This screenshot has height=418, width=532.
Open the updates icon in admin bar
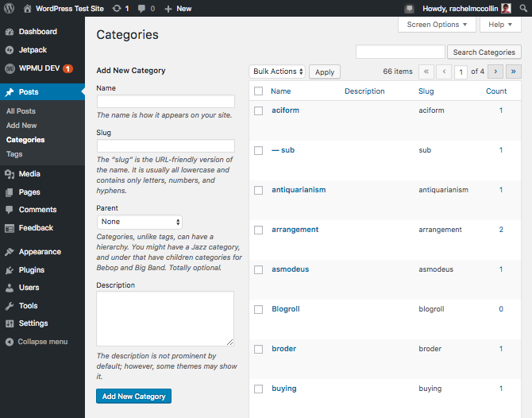pos(118,8)
